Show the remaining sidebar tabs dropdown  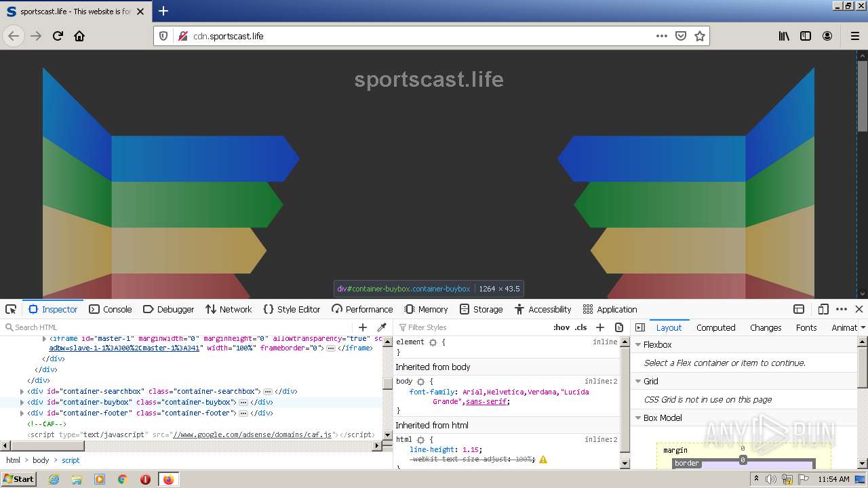863,328
